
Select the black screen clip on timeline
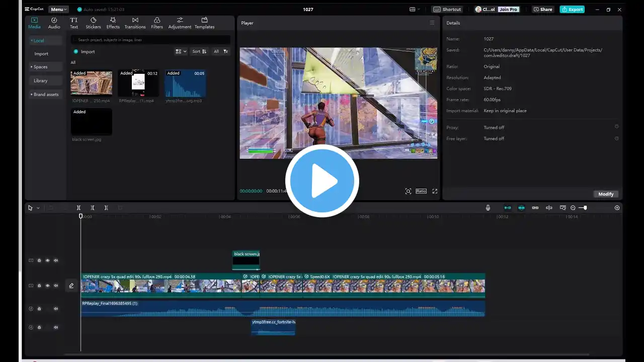pos(246,260)
